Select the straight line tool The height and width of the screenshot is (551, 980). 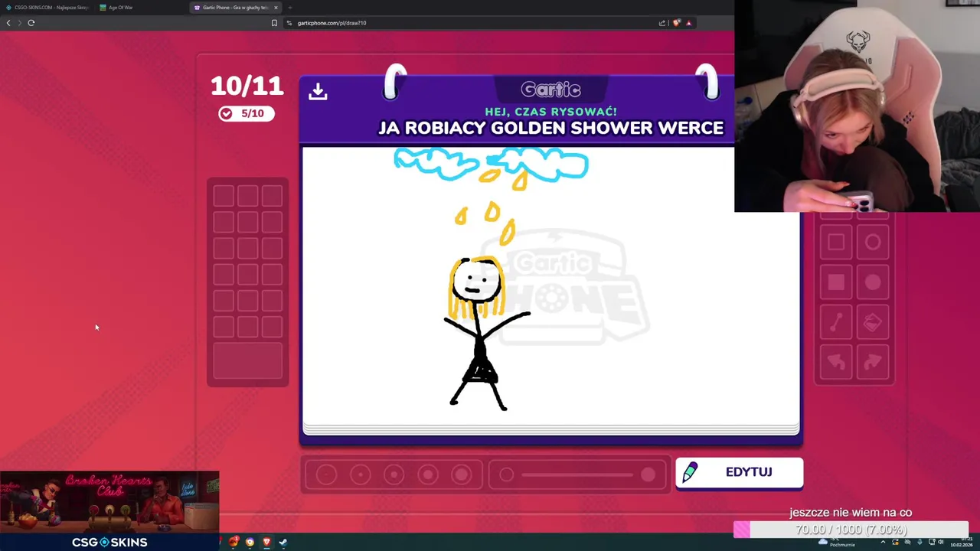836,322
